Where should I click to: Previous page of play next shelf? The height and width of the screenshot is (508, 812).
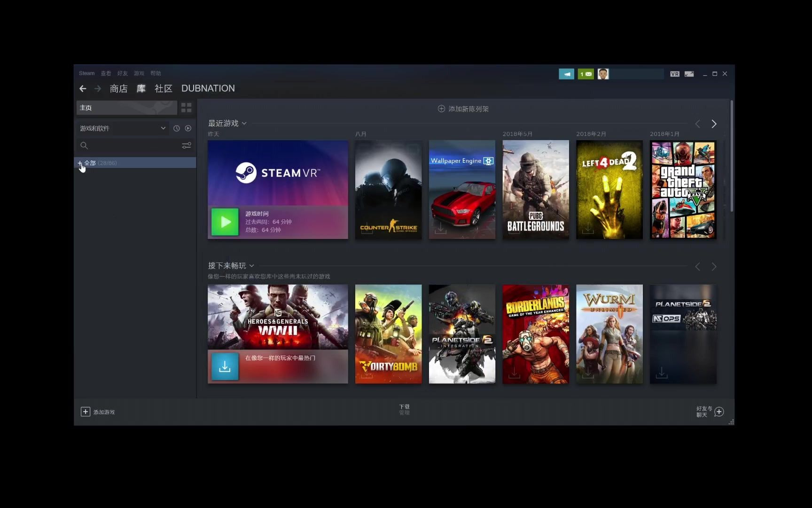point(698,267)
